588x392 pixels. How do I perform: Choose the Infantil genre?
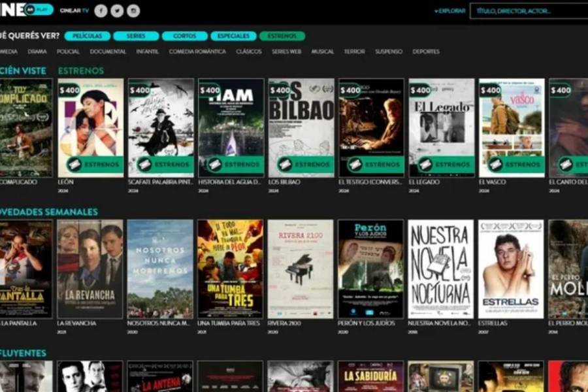click(148, 52)
